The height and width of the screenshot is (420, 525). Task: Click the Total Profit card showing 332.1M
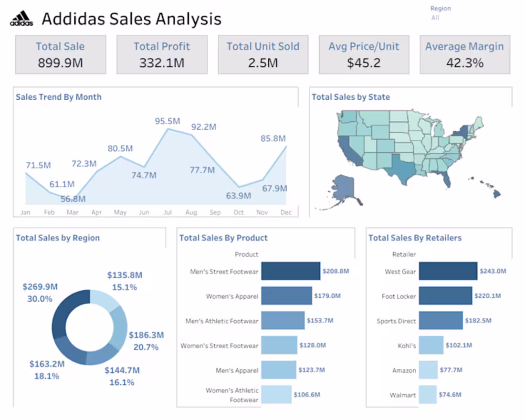point(162,54)
